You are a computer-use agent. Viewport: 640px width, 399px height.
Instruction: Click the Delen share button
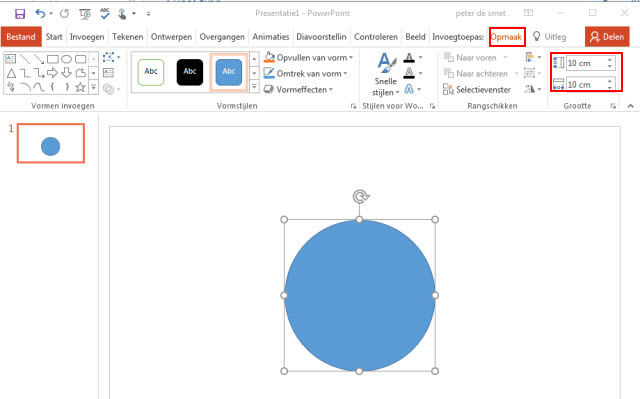click(607, 37)
